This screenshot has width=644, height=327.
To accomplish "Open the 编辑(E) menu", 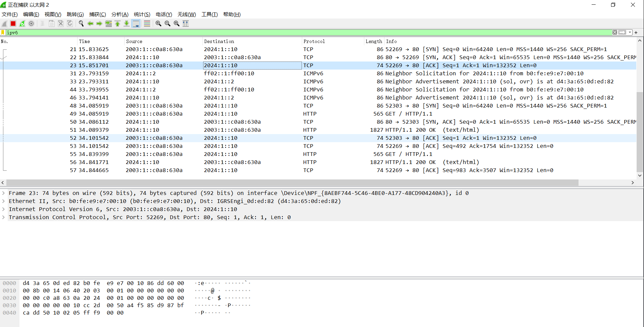I will 31,14.
